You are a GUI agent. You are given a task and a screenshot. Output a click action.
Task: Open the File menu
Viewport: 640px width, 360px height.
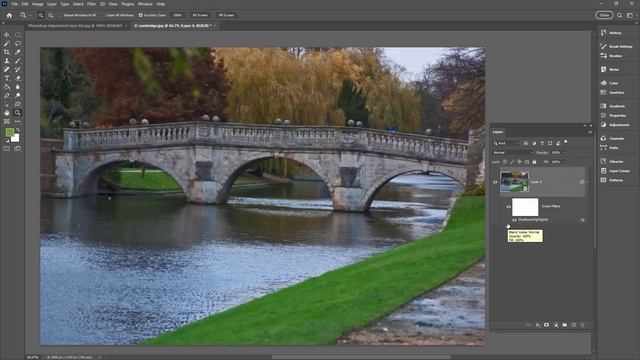tap(14, 4)
